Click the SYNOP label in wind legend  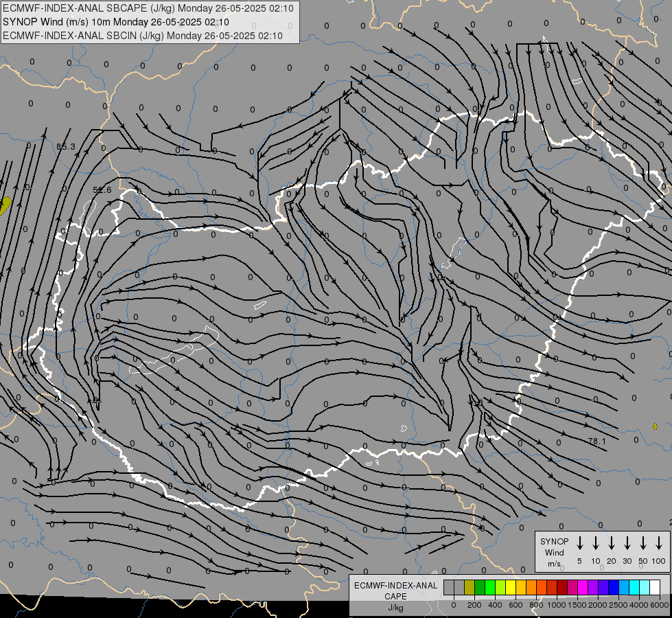click(554, 541)
